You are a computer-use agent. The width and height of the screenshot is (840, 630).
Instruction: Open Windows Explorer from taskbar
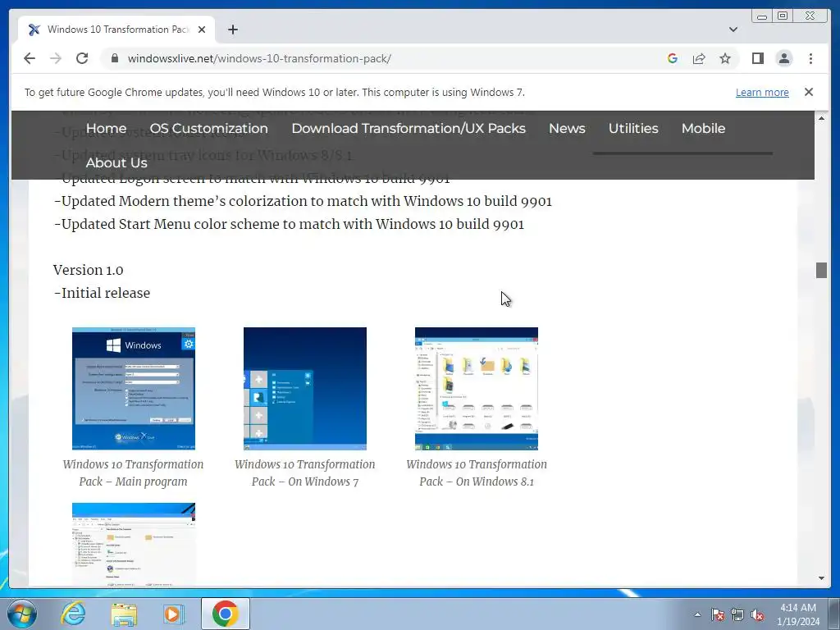click(124, 614)
